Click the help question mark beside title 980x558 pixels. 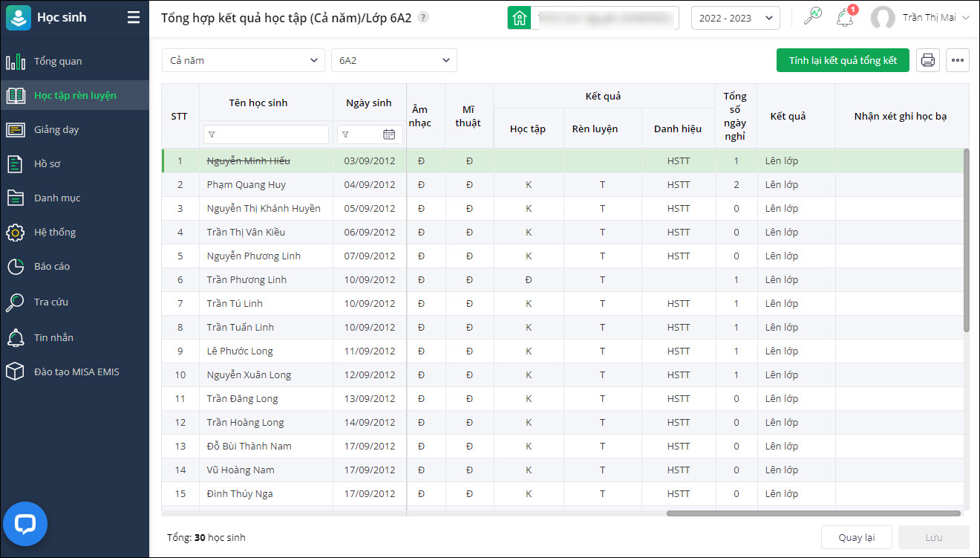pos(423,18)
